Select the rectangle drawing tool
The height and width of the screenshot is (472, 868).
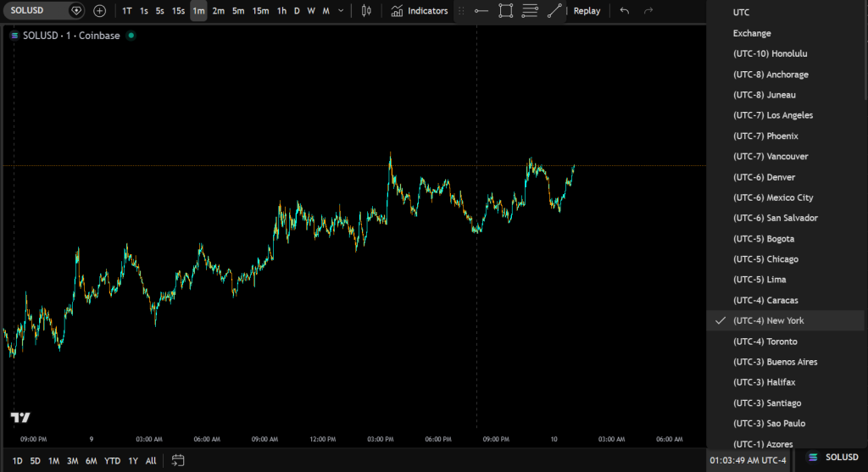(x=506, y=11)
